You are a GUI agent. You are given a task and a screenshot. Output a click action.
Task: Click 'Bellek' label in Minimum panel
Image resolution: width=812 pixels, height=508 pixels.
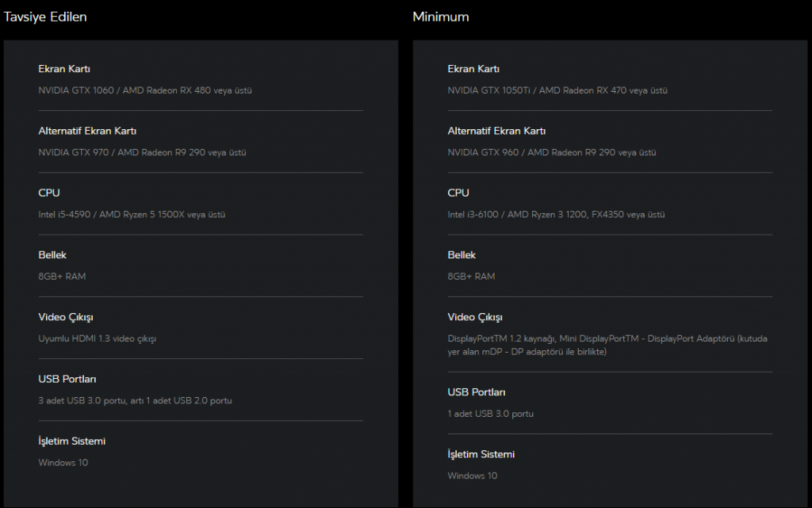click(x=462, y=255)
